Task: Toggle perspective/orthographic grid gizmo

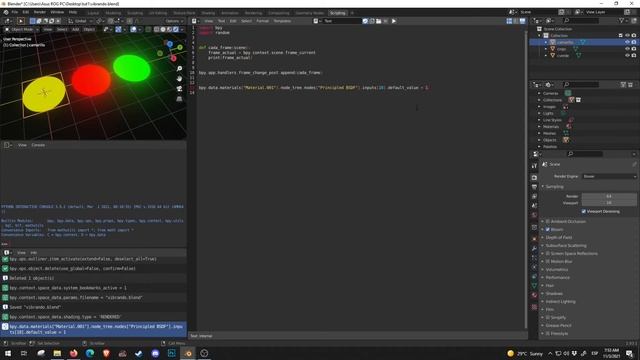Action: click(x=179, y=99)
